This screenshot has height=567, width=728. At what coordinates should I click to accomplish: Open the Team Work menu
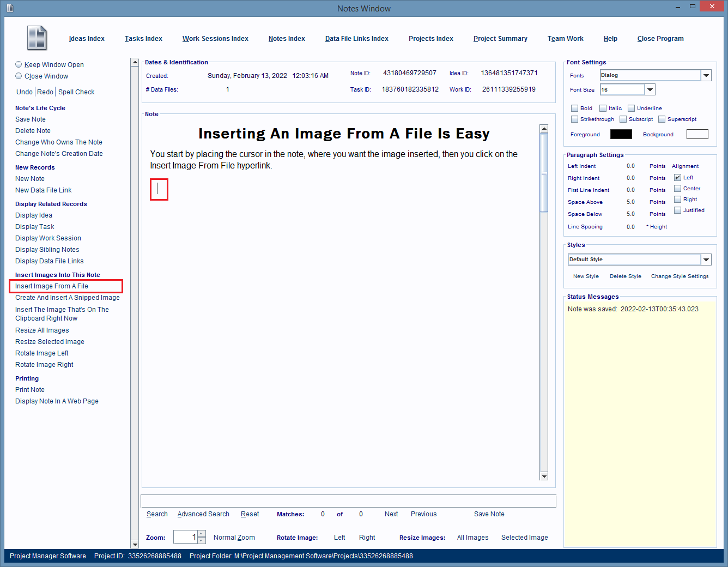(x=566, y=39)
